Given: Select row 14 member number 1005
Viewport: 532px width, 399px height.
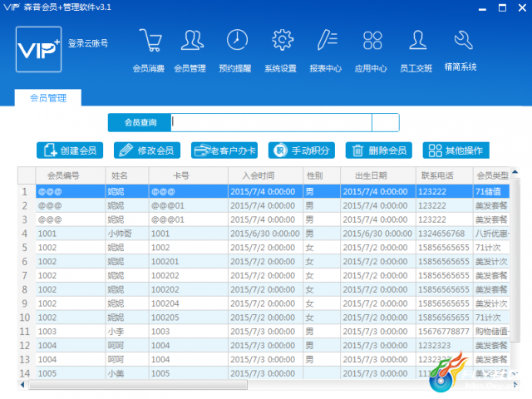Looking at the screenshot, I should point(71,373).
